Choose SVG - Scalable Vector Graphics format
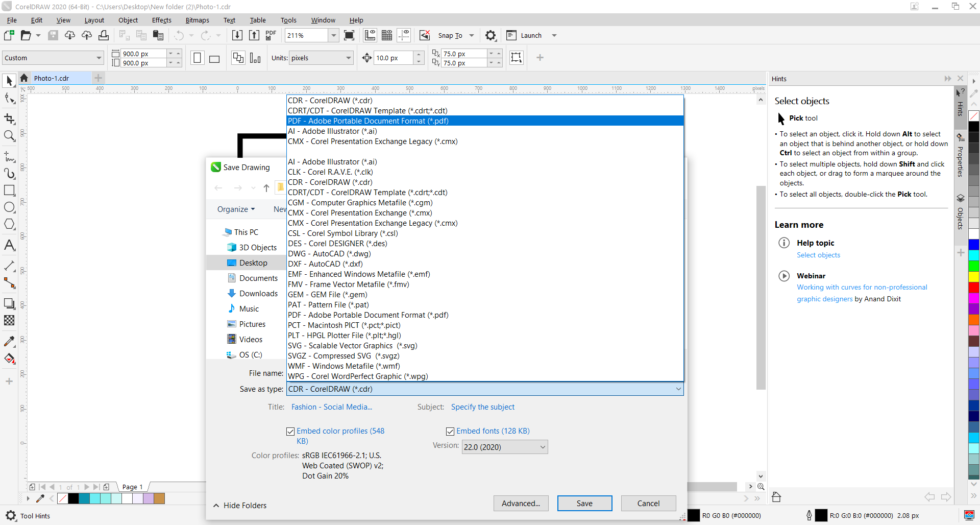The image size is (980, 525). [352, 346]
